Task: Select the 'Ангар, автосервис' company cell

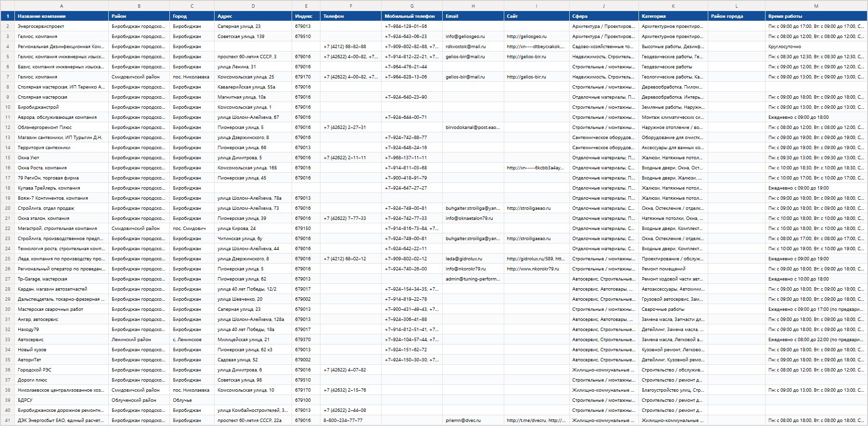Action: 62,319
